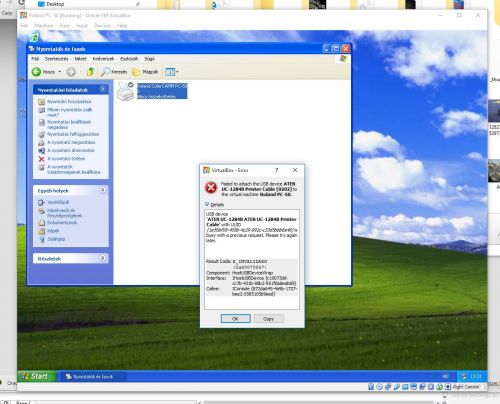Open the Nézet menu in the printers window
Screen dimensions: 500x404
tap(80, 59)
